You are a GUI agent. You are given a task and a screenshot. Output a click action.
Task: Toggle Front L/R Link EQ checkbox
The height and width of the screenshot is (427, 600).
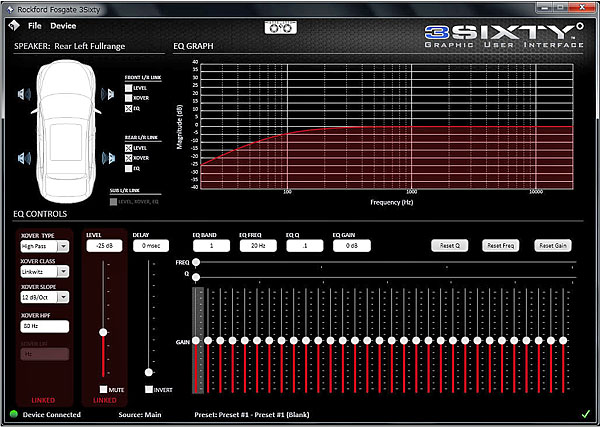click(129, 109)
